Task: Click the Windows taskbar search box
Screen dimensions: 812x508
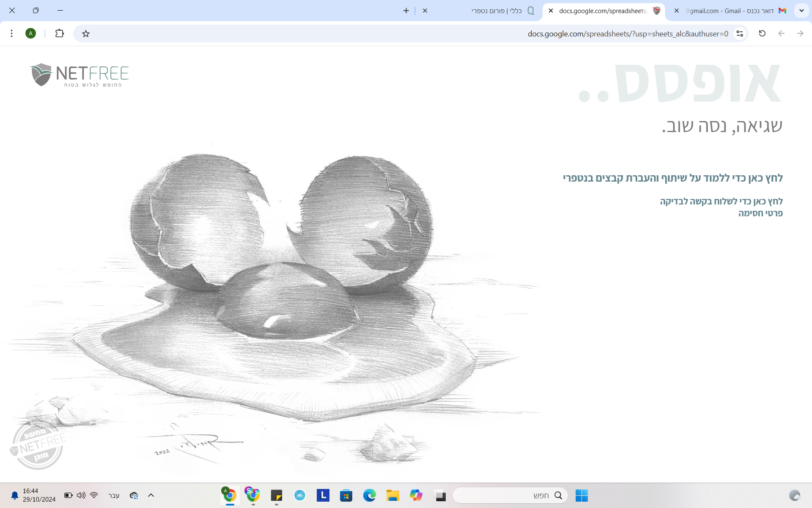Action: (x=510, y=495)
